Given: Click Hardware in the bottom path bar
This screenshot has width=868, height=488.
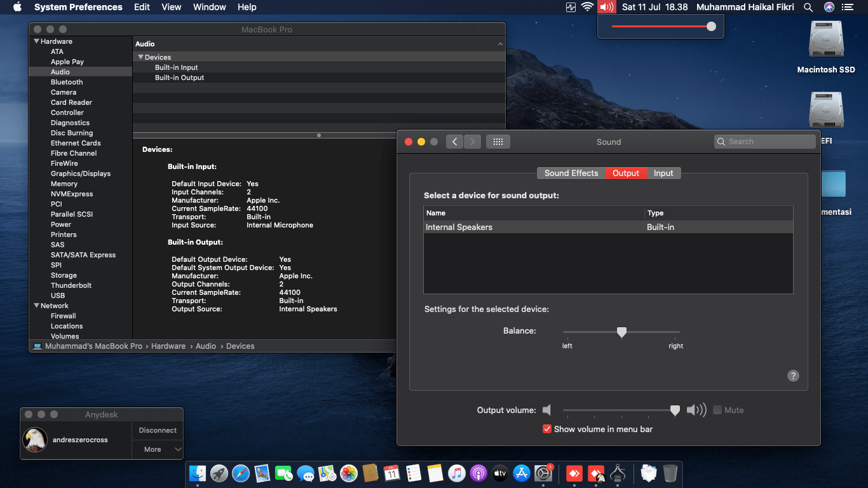Looking at the screenshot, I should [x=168, y=346].
